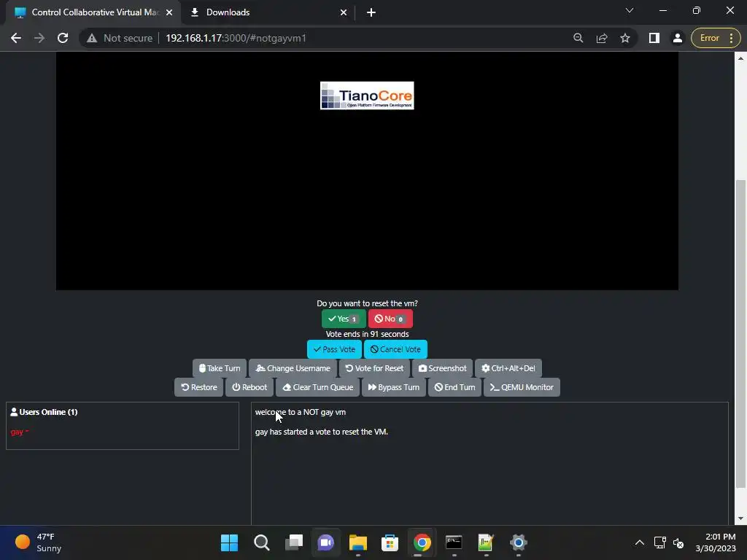Screen dimensions: 747x560
Task: End the current turn
Action: click(x=454, y=387)
